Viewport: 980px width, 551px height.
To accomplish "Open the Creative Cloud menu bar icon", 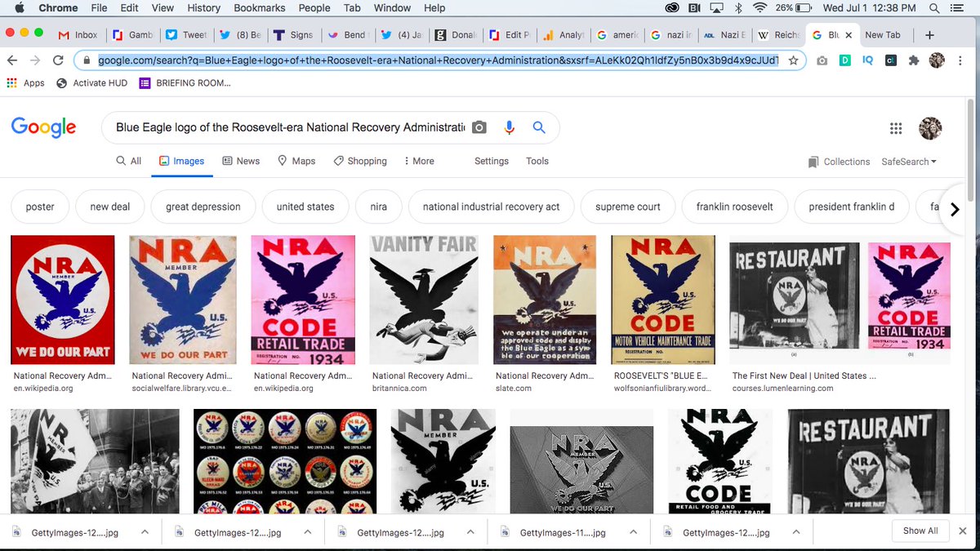I will click(x=672, y=8).
